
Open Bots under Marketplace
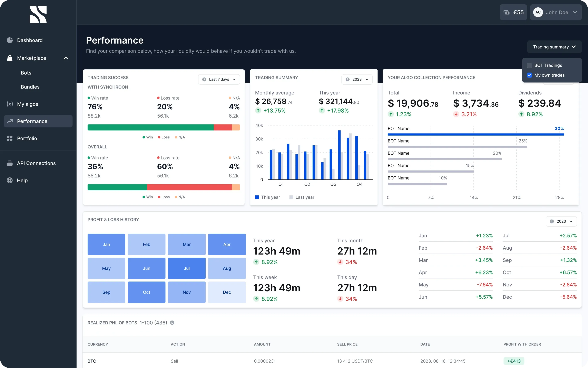tap(26, 73)
